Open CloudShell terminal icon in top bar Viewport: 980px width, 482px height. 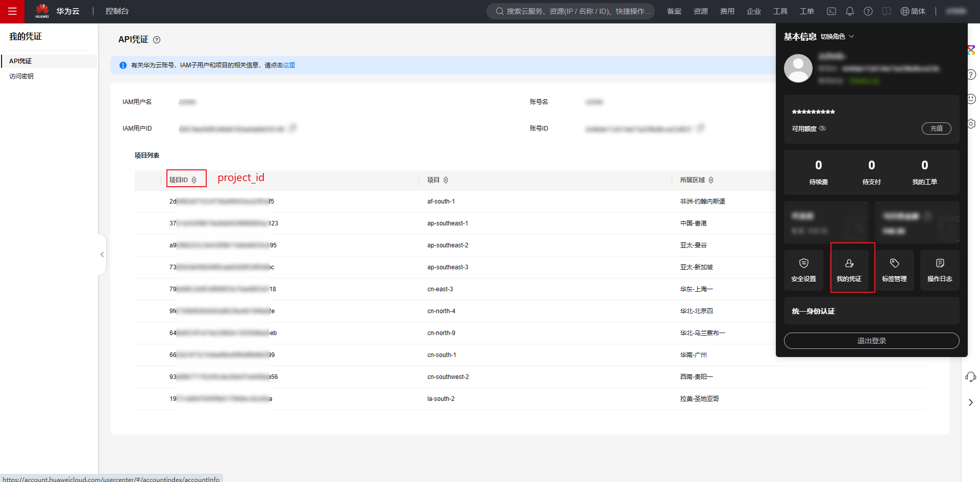point(831,11)
